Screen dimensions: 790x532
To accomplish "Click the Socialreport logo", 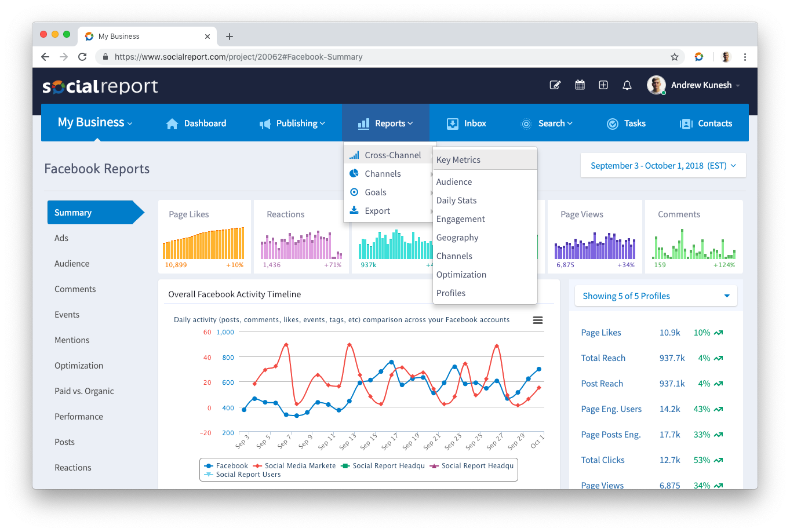I will [100, 86].
